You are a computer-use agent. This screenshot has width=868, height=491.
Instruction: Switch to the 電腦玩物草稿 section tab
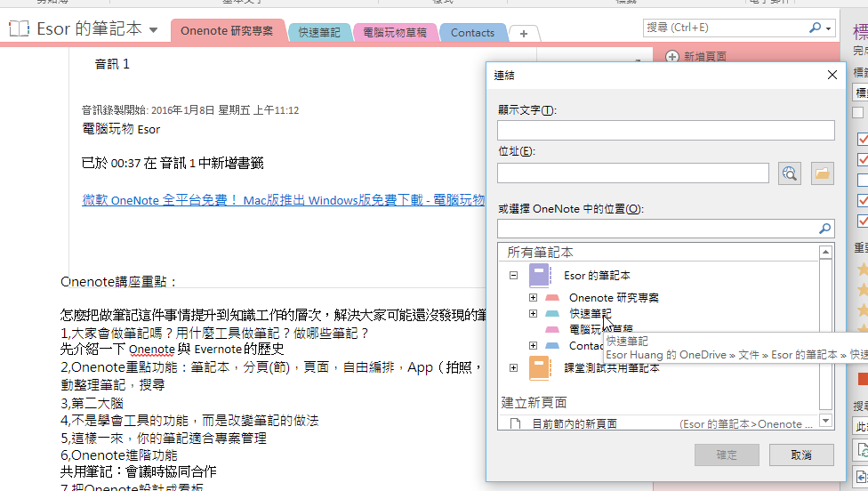pos(395,33)
